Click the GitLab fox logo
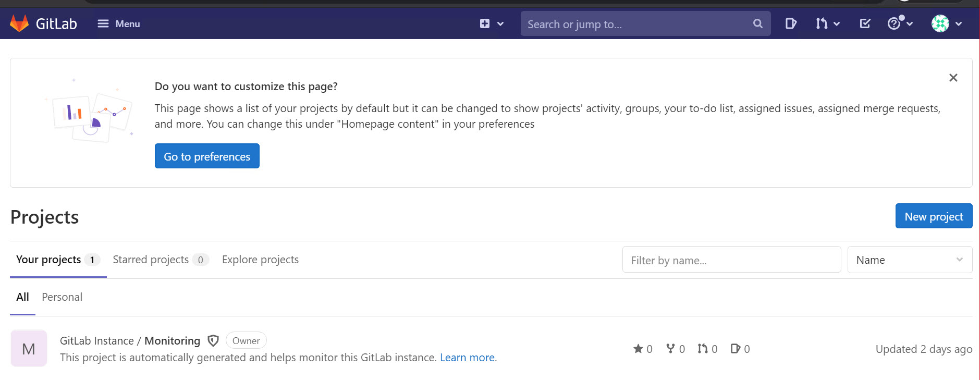Image resolution: width=980 pixels, height=380 pixels. tap(19, 23)
